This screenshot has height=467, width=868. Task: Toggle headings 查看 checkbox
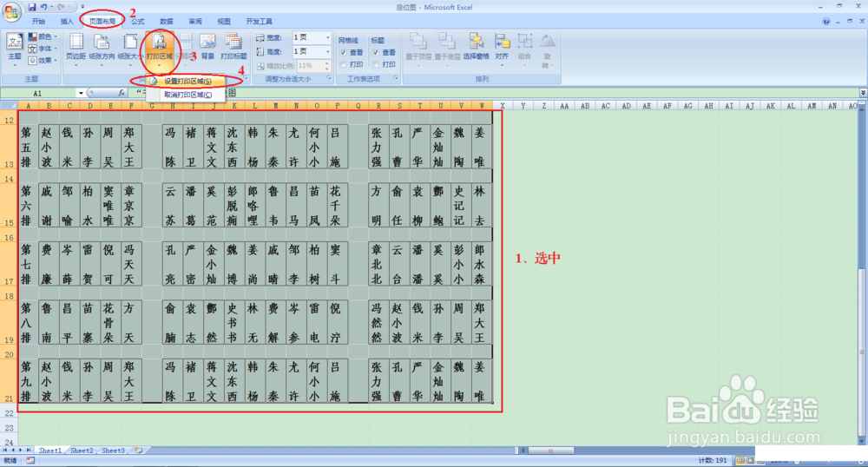[x=376, y=53]
